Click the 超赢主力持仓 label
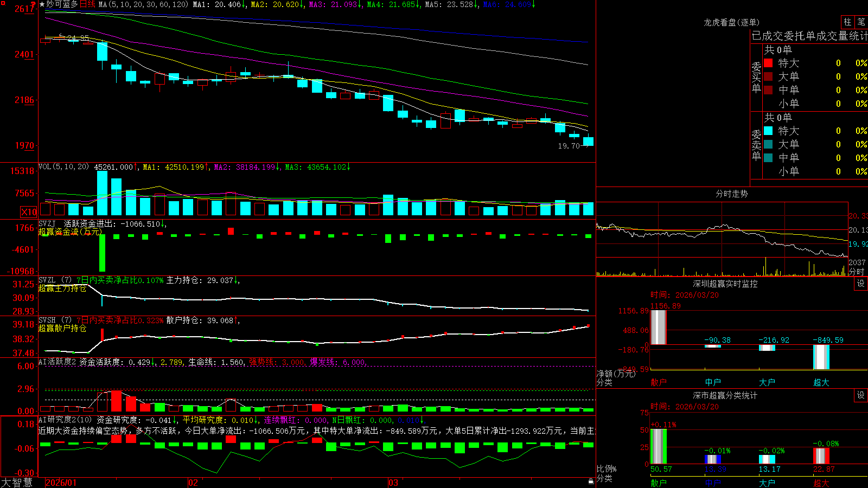This screenshot has height=488, width=868. click(x=62, y=288)
